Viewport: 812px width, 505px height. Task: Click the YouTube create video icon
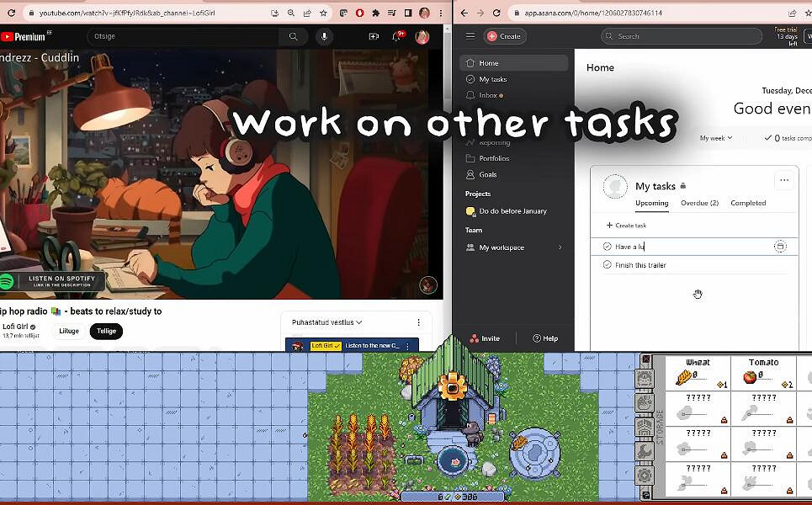tap(374, 37)
